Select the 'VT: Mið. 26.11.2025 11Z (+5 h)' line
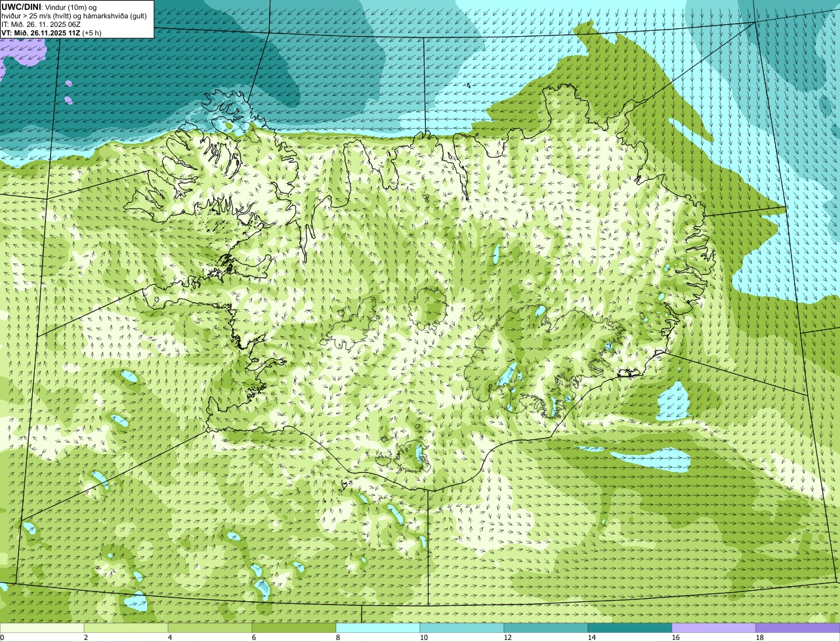This screenshot has width=840, height=642. (x=52, y=33)
